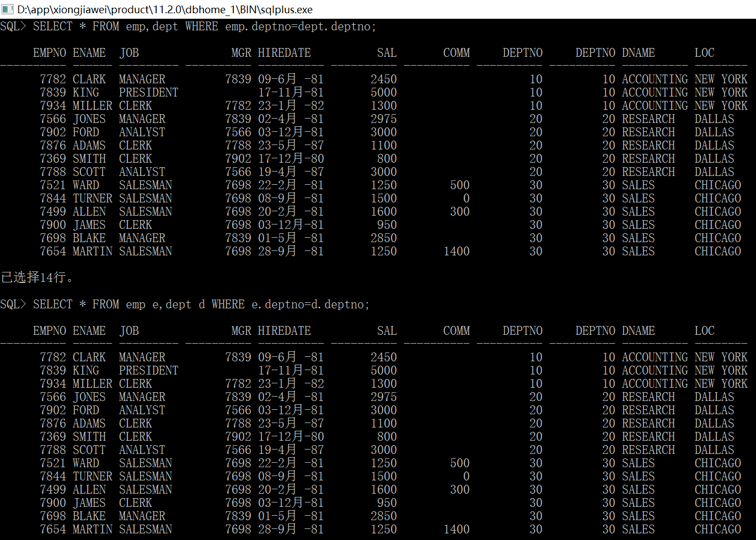Click the sqlplus.exe path in title bar
Viewport: 756px width, 540px height.
point(165,9)
